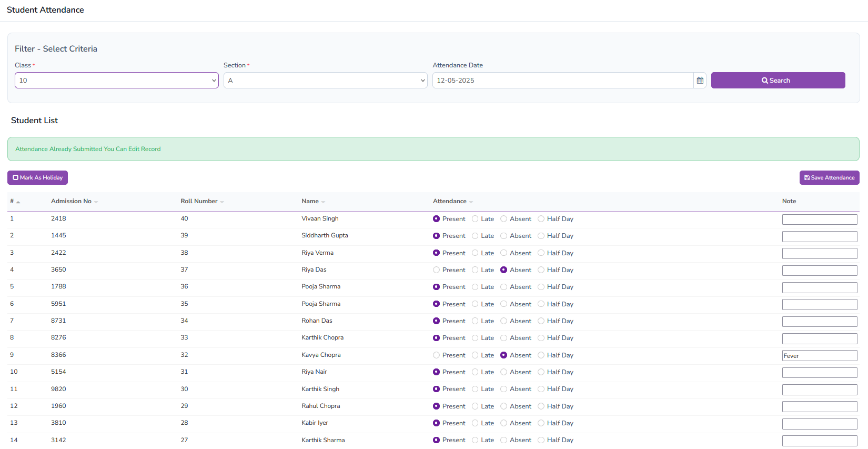The image size is (868, 449).
Task: Expand the Section dropdown
Action: [x=325, y=81]
